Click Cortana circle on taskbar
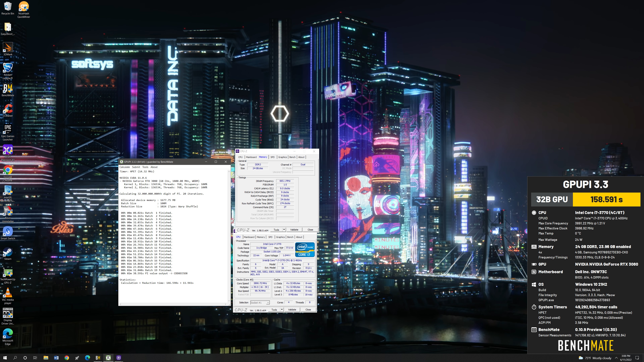 pos(25,358)
